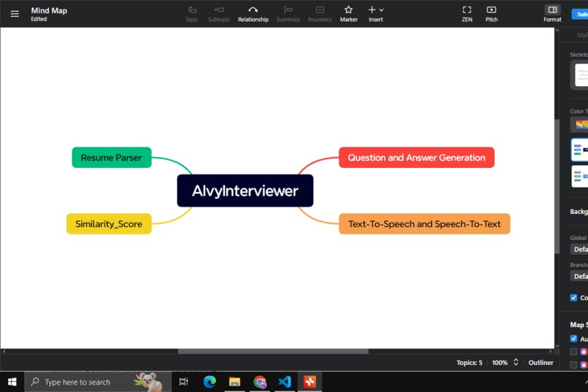This screenshot has height=392, width=588.
Task: Toggle the first locked unchecked Map checkbox
Action: 573,352
